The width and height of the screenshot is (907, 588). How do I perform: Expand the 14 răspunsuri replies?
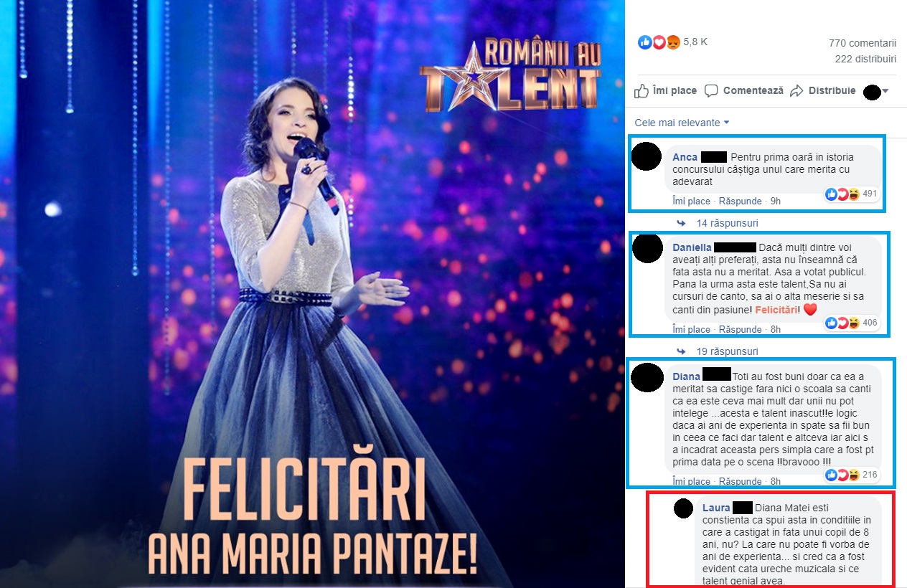pyautogui.click(x=727, y=223)
